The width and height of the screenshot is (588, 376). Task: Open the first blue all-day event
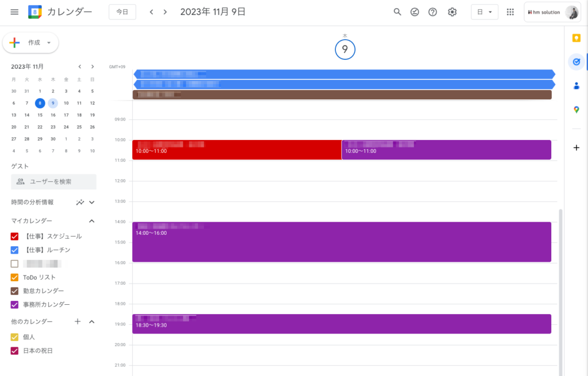(345, 74)
